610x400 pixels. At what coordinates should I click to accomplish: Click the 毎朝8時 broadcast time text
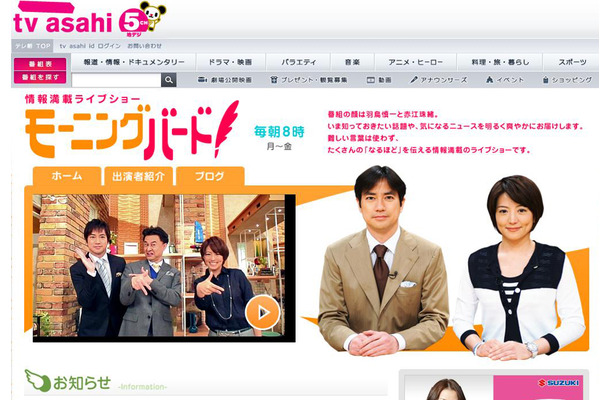click(x=279, y=132)
